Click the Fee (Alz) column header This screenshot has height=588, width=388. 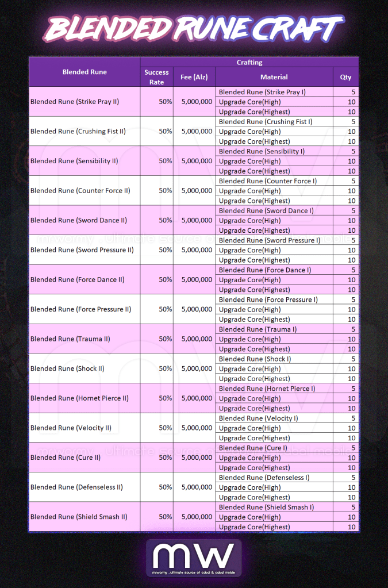click(194, 77)
